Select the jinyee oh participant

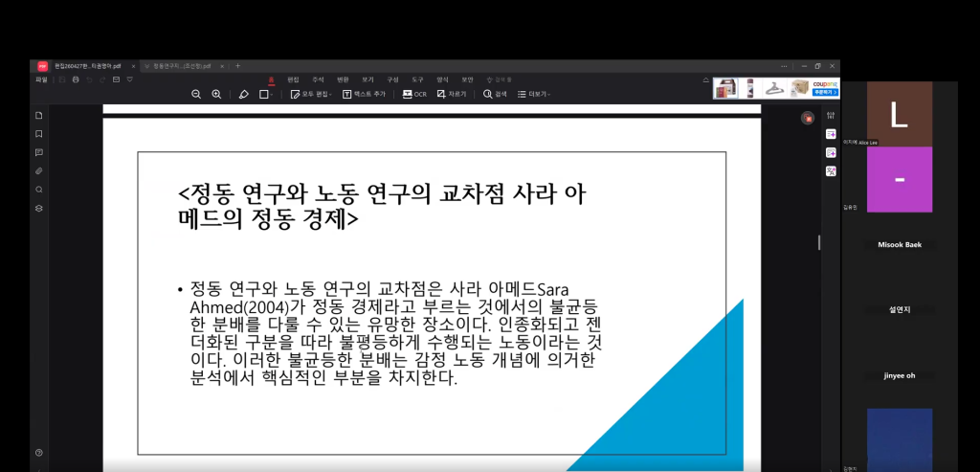coord(900,375)
